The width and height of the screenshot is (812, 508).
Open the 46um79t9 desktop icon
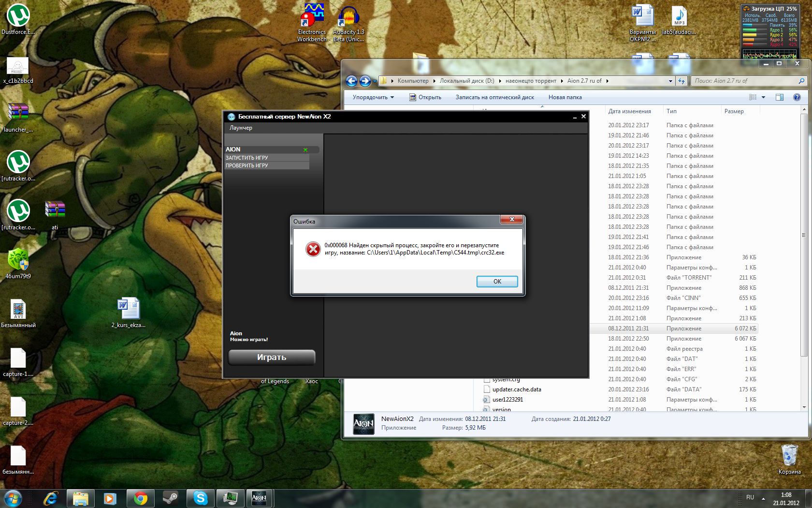click(x=18, y=264)
